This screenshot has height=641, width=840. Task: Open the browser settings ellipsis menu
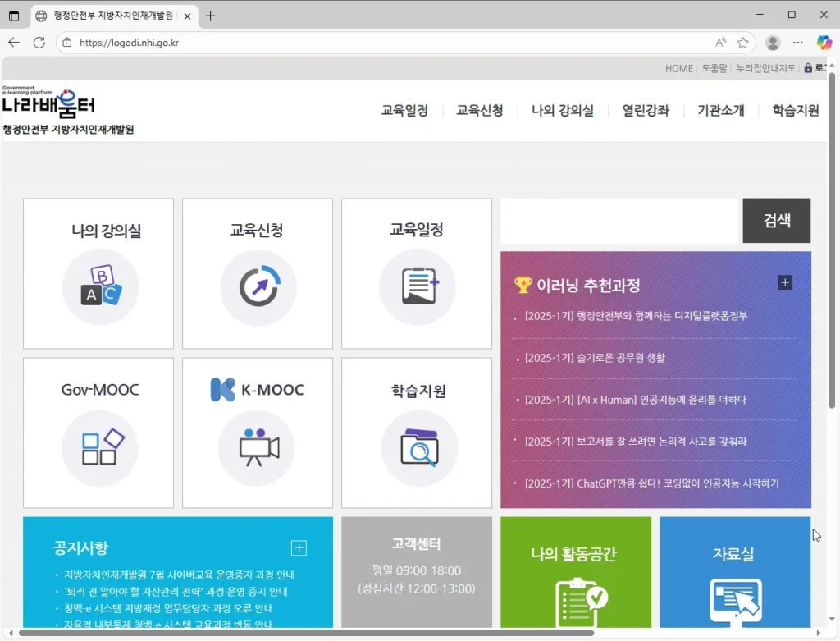pos(798,43)
